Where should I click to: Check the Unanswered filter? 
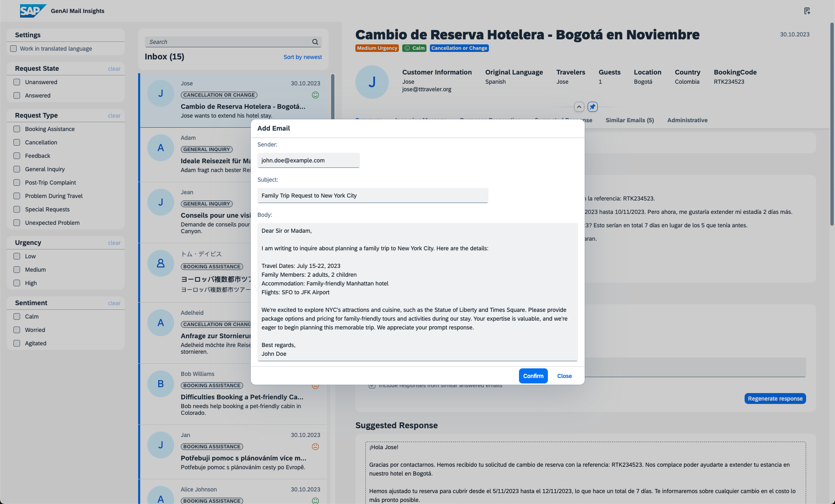pos(17,82)
